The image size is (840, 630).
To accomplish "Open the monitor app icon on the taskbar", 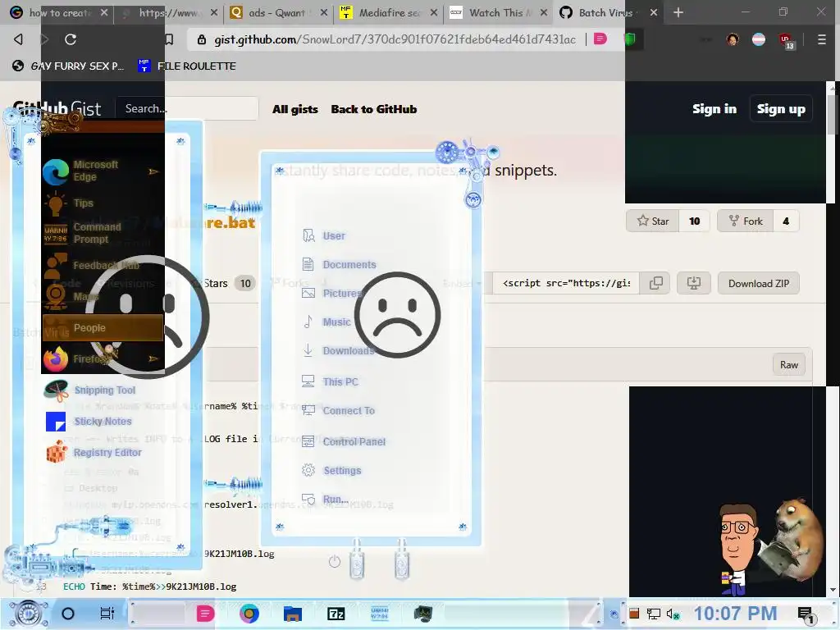I will (x=422, y=614).
